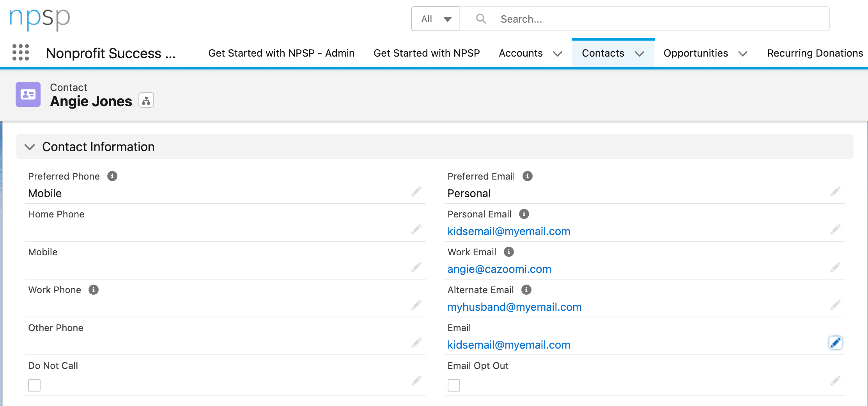Go to the Opportunities tab
The height and width of the screenshot is (406, 868).
pyautogui.click(x=696, y=53)
